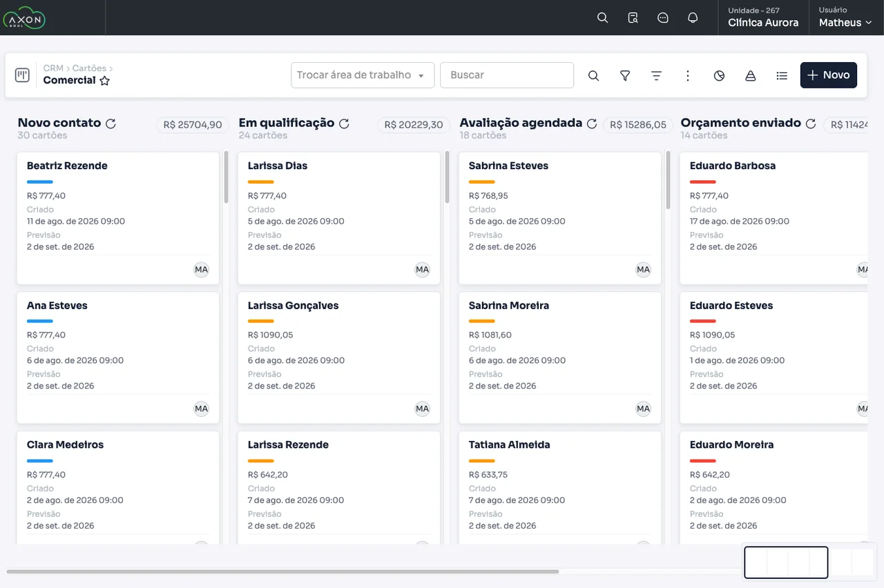Click the horizontal board scrollbar
This screenshot has height=588, width=884.
tap(282, 571)
